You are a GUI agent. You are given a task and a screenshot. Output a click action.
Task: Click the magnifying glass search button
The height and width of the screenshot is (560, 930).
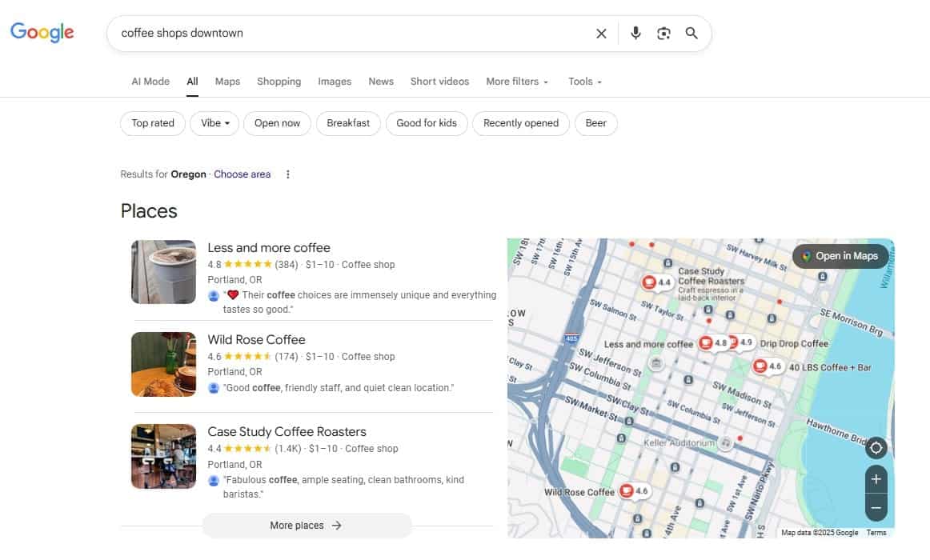tap(691, 34)
